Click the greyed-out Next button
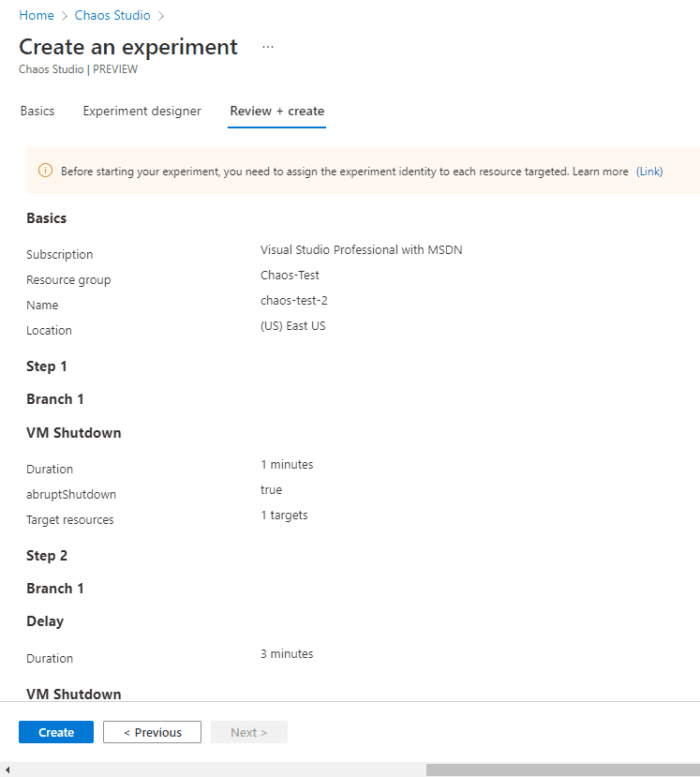This screenshot has width=700, height=777. [x=249, y=732]
